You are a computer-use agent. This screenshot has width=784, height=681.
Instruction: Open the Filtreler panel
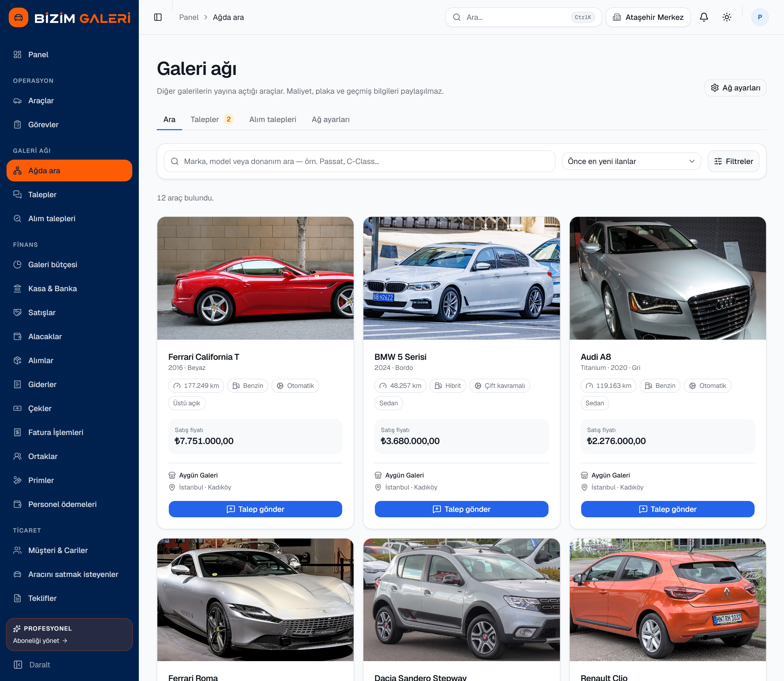[733, 161]
